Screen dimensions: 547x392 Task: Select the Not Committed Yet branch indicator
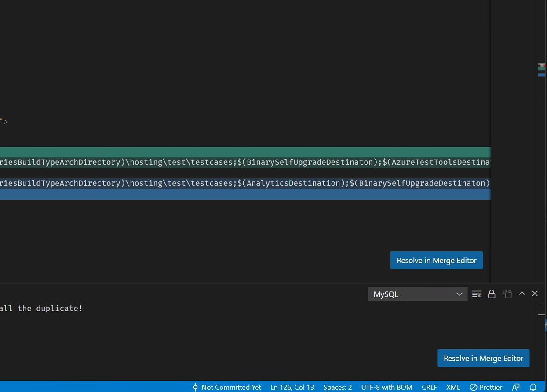(231, 387)
